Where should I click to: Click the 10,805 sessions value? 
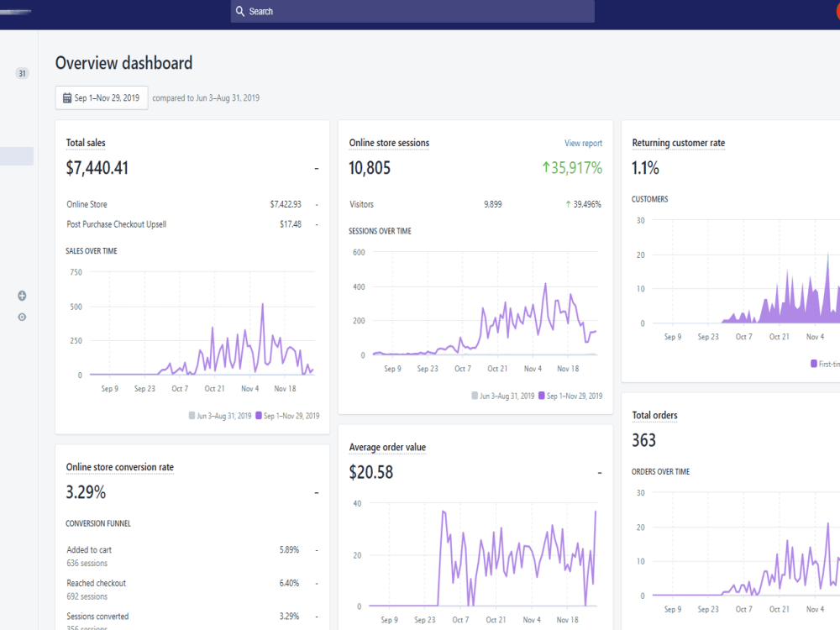tap(370, 168)
